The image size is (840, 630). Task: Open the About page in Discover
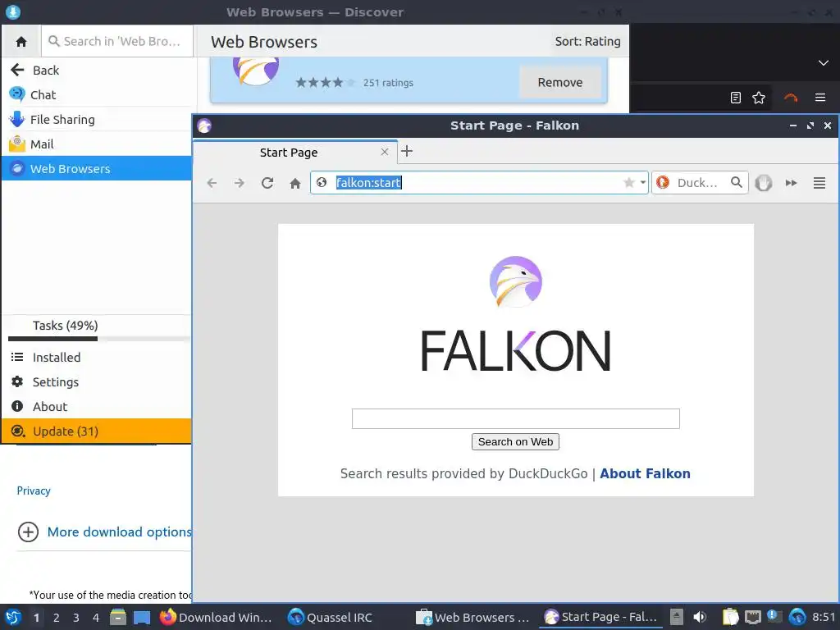point(97,407)
